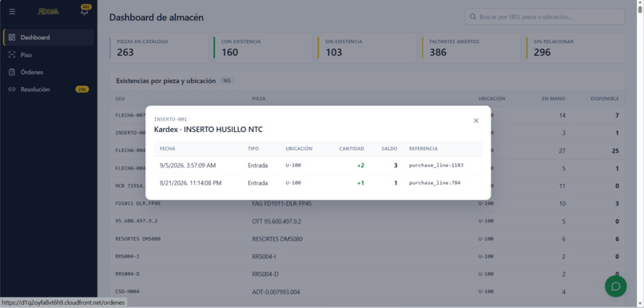Click the Piso scan icon

pyautogui.click(x=12, y=54)
